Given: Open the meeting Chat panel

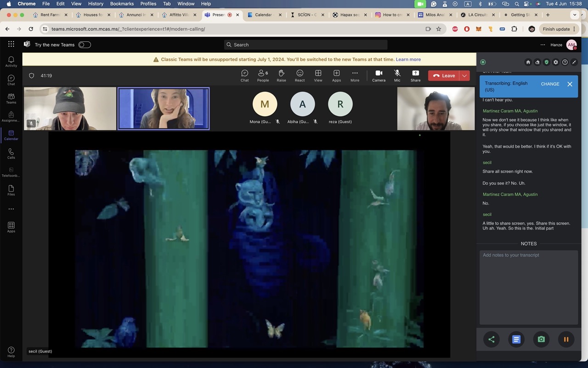Looking at the screenshot, I should click(244, 76).
